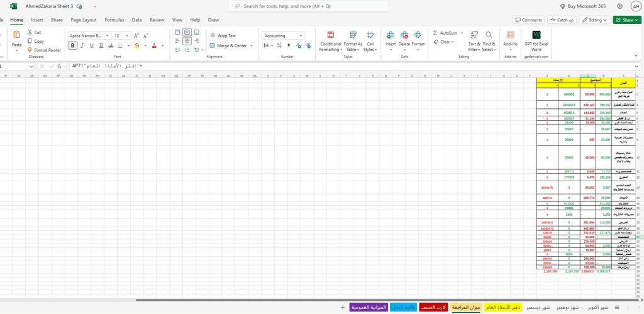Screen dimensions: 644x314
Task: Click Increase Indent icon
Action: coord(187,50)
